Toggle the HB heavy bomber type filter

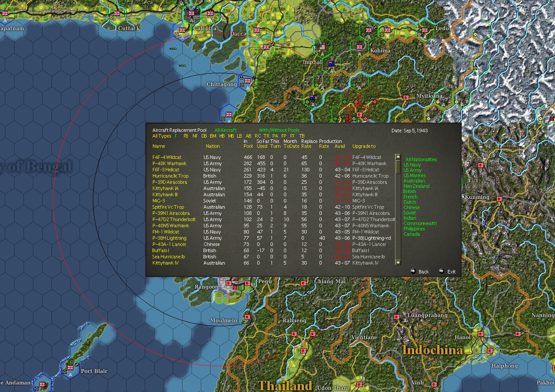coord(222,136)
